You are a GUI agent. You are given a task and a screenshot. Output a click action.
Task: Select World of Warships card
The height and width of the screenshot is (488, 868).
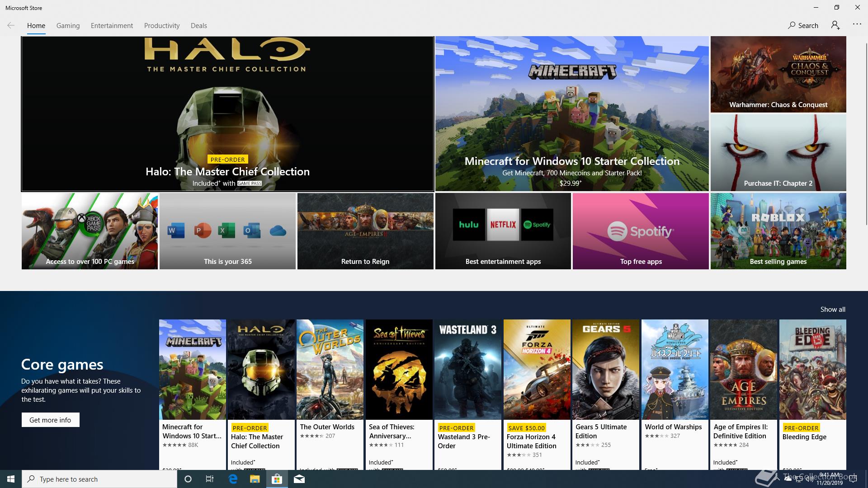click(x=675, y=394)
